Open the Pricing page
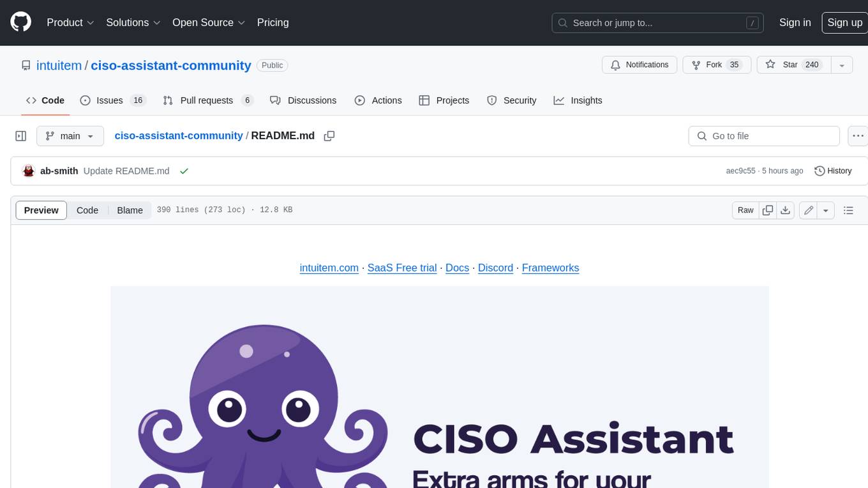The image size is (868, 488). (x=273, y=22)
